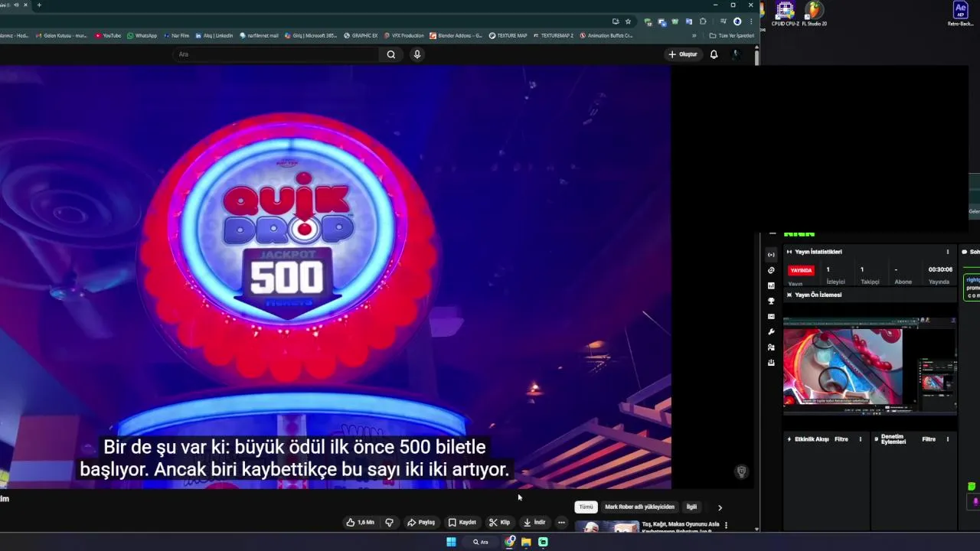Screen dimensions: 980x551
Task: Select the Mark Rober adlı yükleyiciden chip
Action: point(639,507)
